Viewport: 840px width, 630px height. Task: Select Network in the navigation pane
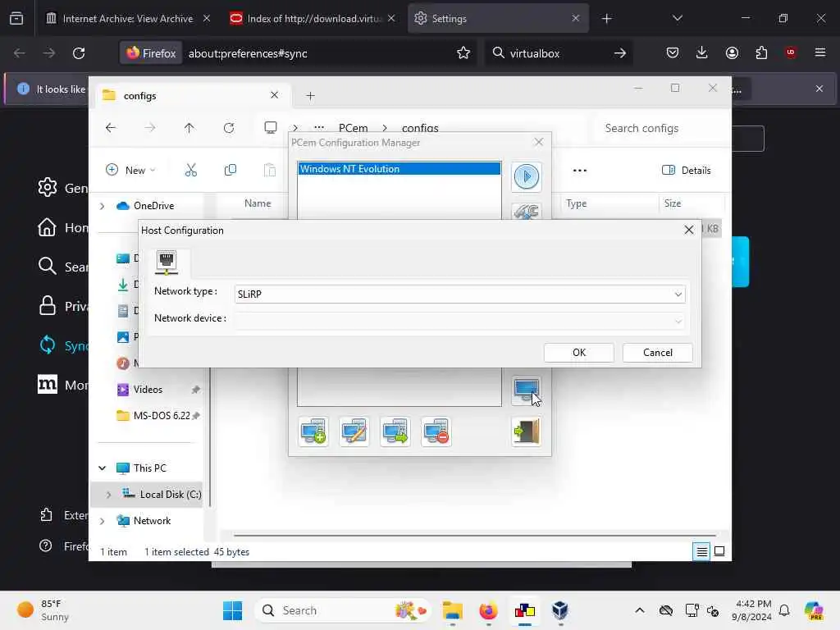point(152,521)
